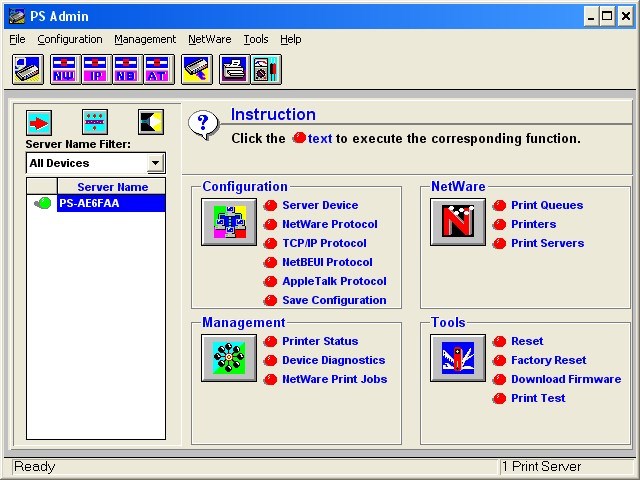Click the printer status toolbar icon
Viewport: 640px width, 480px height.
[x=234, y=69]
